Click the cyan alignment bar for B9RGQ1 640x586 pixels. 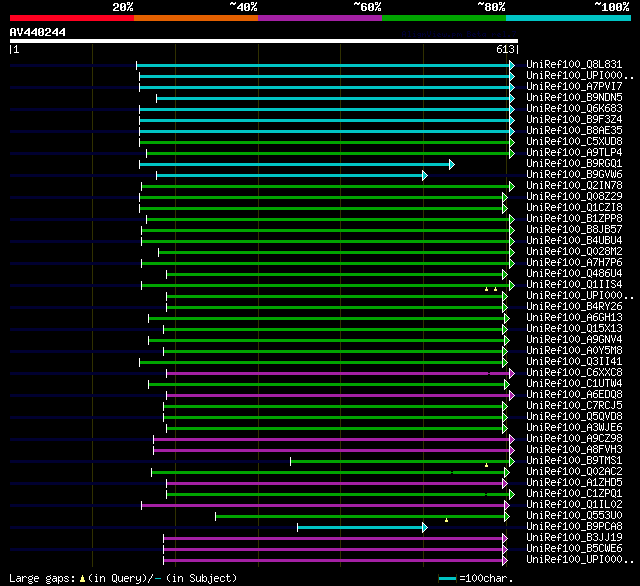point(295,164)
